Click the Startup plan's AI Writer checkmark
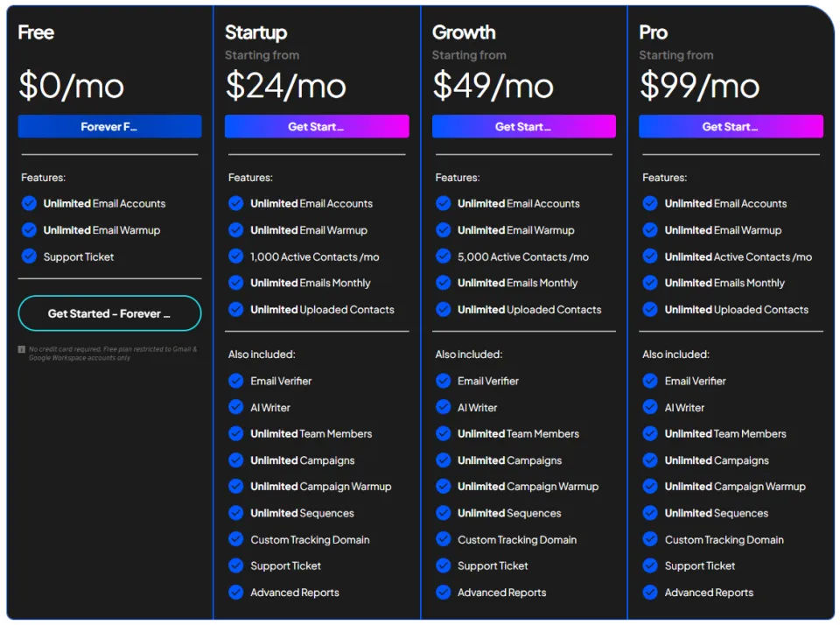The height and width of the screenshot is (625, 840). coord(235,407)
